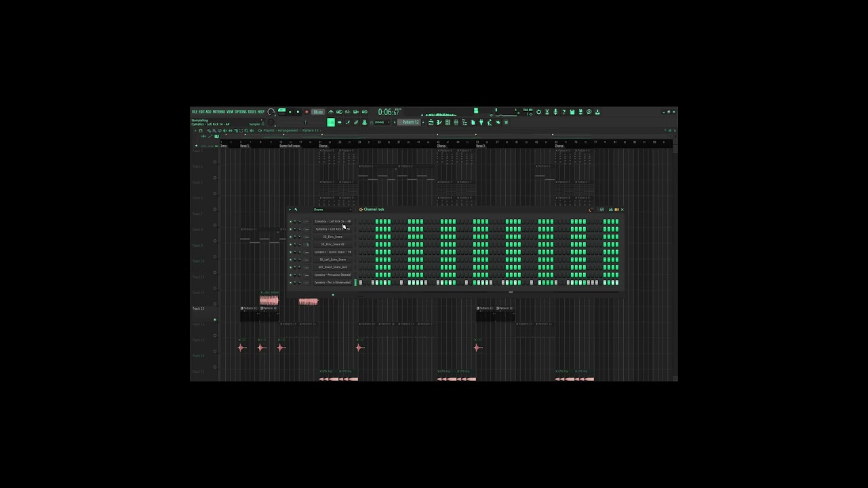Click the browser view icon in toolbar
Screen dimensions: 868x488
(464, 122)
